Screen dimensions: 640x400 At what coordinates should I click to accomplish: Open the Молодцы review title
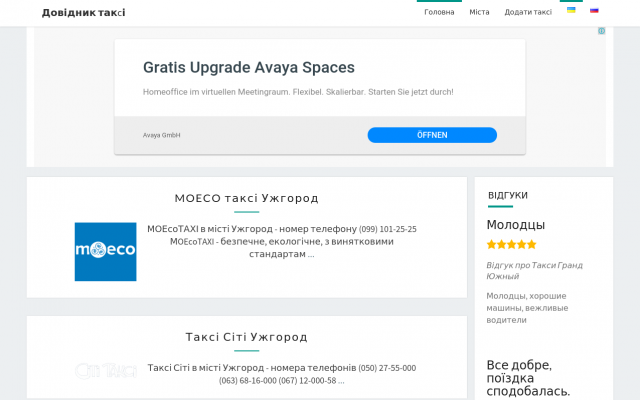[516, 224]
